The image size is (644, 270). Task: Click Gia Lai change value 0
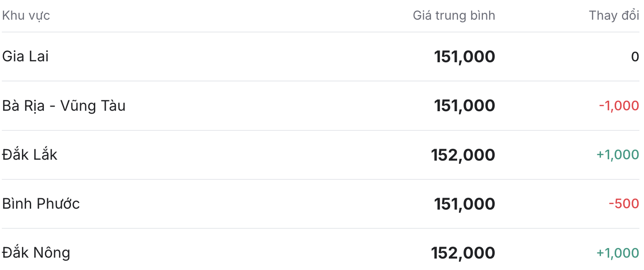(635, 57)
